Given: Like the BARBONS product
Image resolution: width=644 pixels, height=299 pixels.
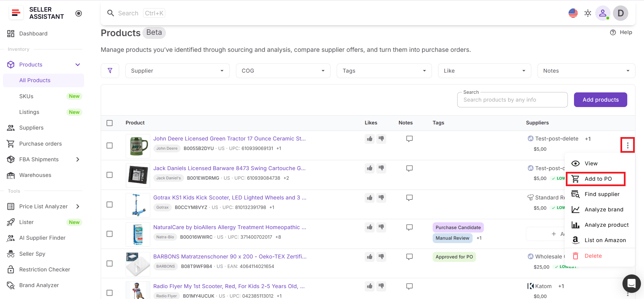Looking at the screenshot, I should click(x=369, y=257).
